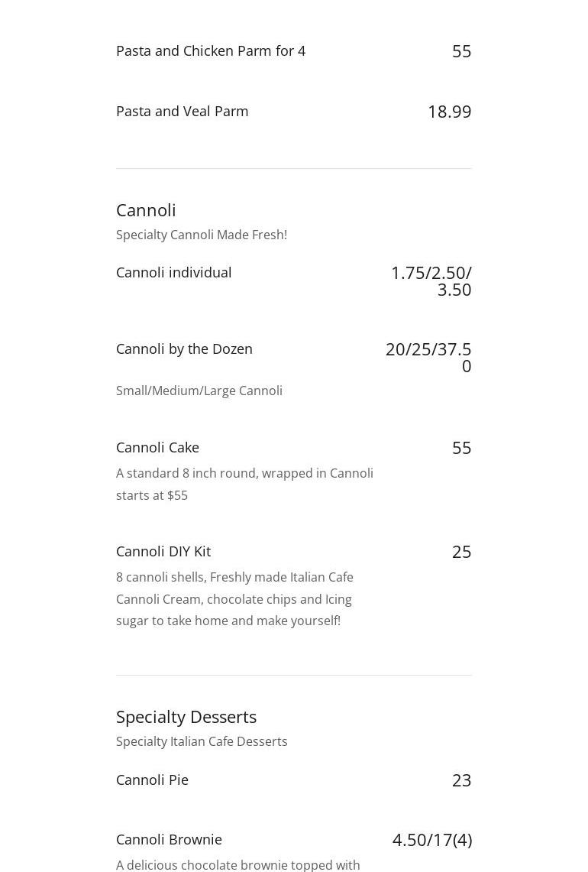The image size is (588, 872).
Task: Click the Pasta and Chicken Parm for 4 item
Action: pyautogui.click(x=210, y=50)
